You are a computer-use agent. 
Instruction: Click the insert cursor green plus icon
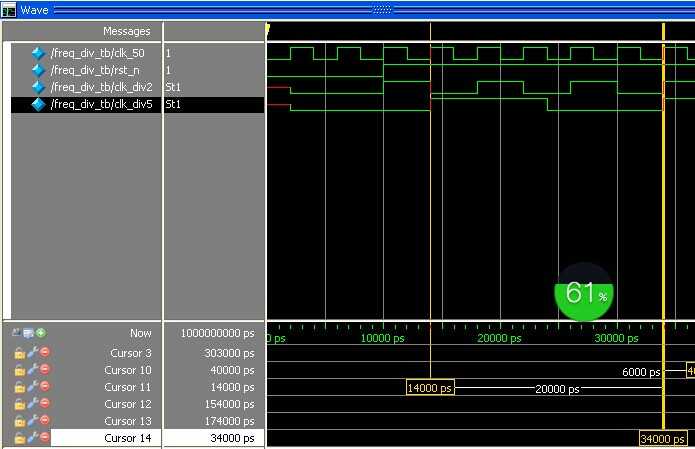pos(41,332)
